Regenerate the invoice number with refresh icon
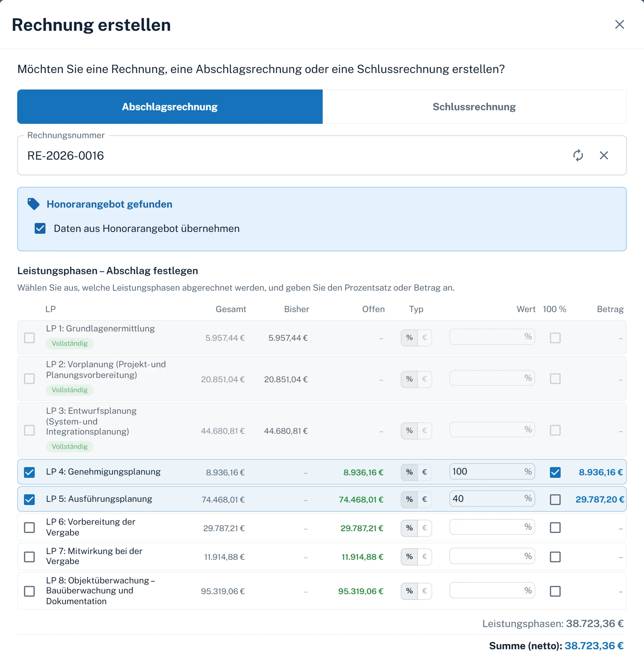Image resolution: width=644 pixels, height=655 pixels. pos(578,155)
